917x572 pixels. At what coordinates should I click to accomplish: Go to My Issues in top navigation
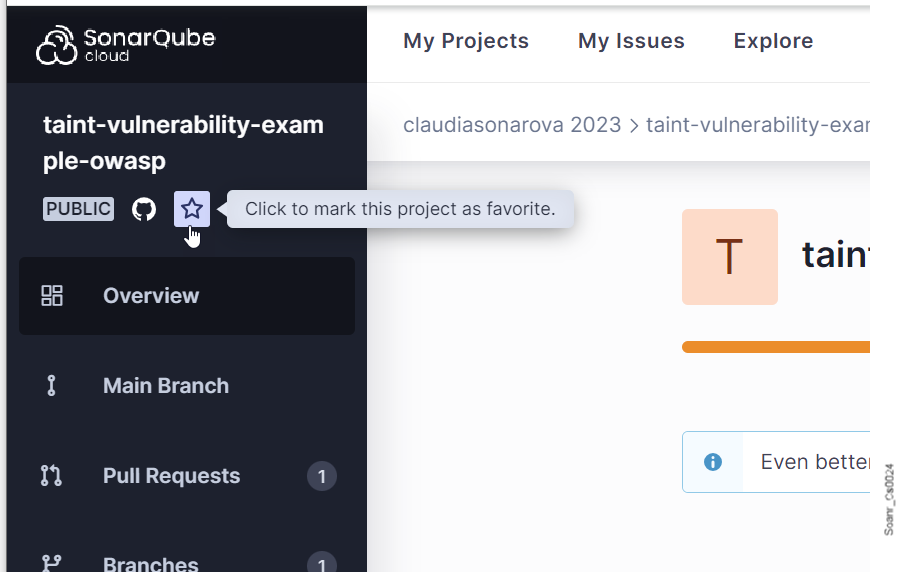coord(631,41)
